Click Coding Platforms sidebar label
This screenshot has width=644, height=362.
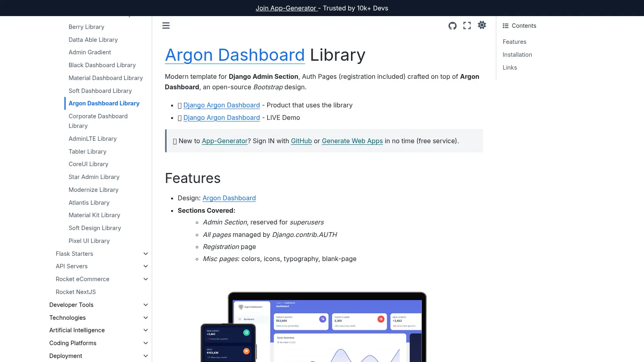click(73, 343)
